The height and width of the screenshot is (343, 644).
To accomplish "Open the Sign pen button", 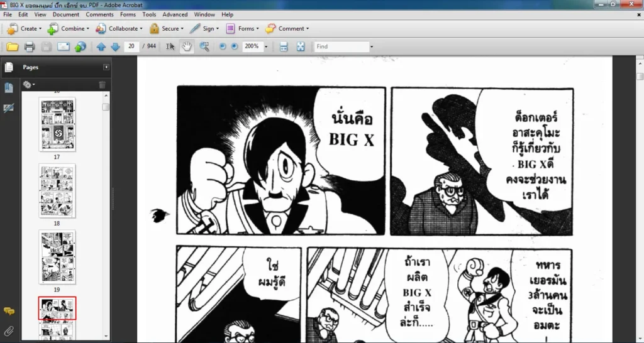I will pyautogui.click(x=204, y=29).
